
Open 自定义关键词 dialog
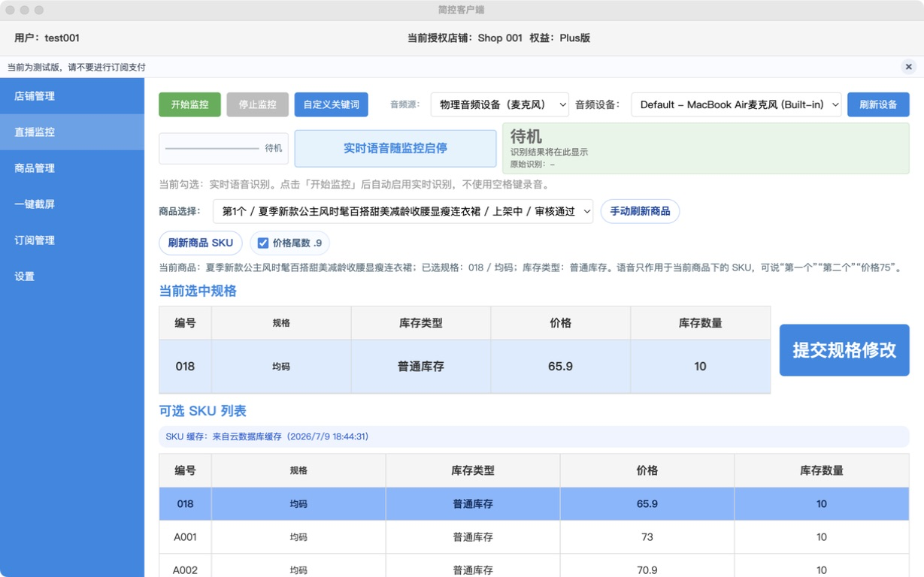pyautogui.click(x=331, y=104)
